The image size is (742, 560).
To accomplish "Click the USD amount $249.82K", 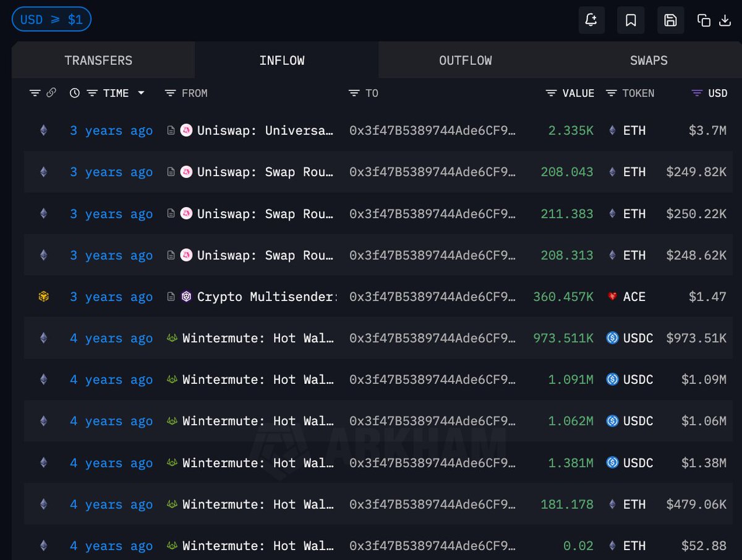I will tap(696, 172).
